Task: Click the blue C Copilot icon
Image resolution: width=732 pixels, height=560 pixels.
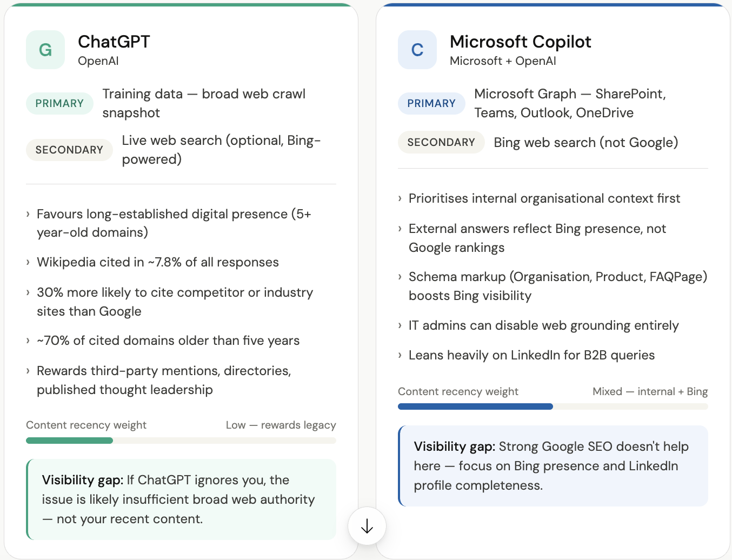Action: 417,50
